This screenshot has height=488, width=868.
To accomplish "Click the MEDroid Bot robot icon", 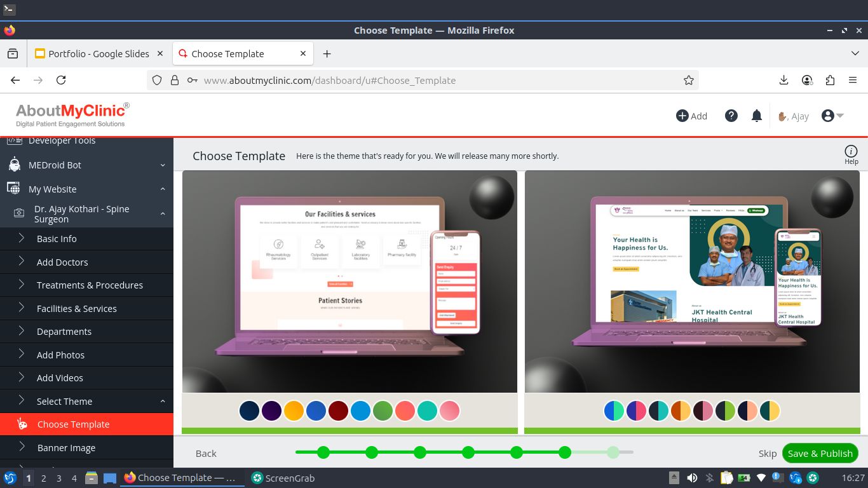I will [x=14, y=165].
